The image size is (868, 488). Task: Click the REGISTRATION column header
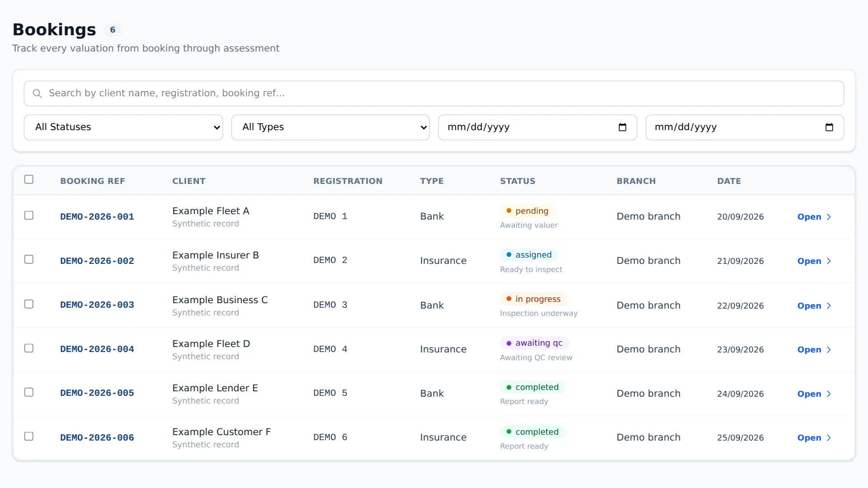[348, 181]
